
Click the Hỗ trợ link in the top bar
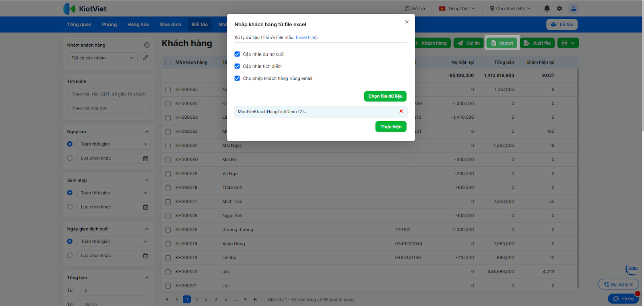coord(415,8)
